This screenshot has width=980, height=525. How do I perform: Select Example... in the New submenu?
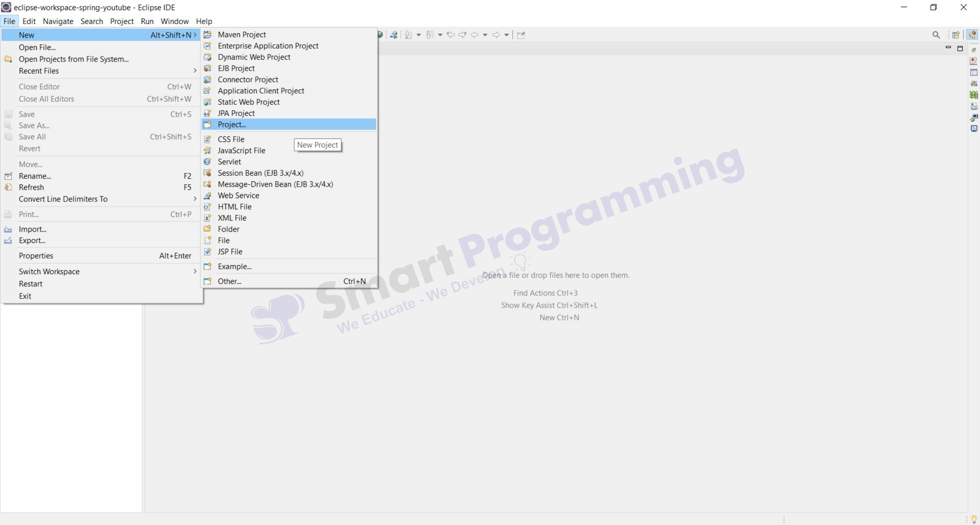[289, 267]
